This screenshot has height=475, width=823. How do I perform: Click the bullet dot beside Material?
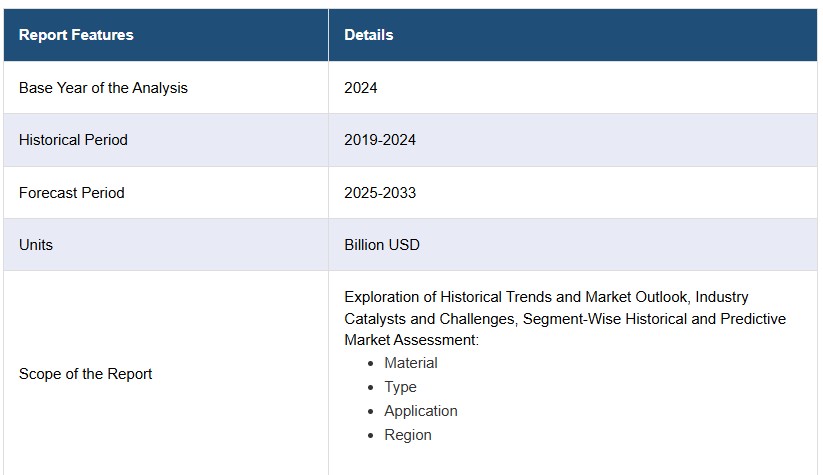[x=371, y=363]
